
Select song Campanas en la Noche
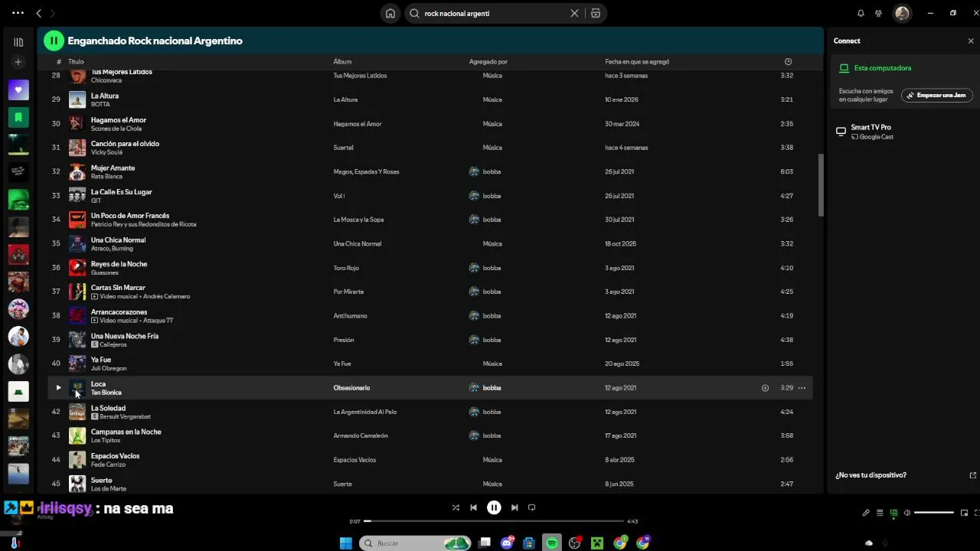point(126,432)
